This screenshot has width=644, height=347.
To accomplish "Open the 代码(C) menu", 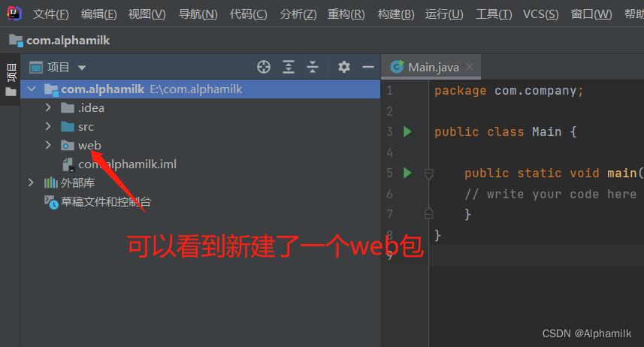I will (248, 14).
